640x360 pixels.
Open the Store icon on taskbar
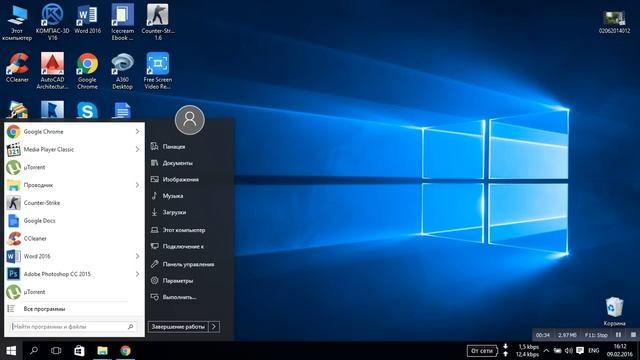pyautogui.click(x=79, y=351)
